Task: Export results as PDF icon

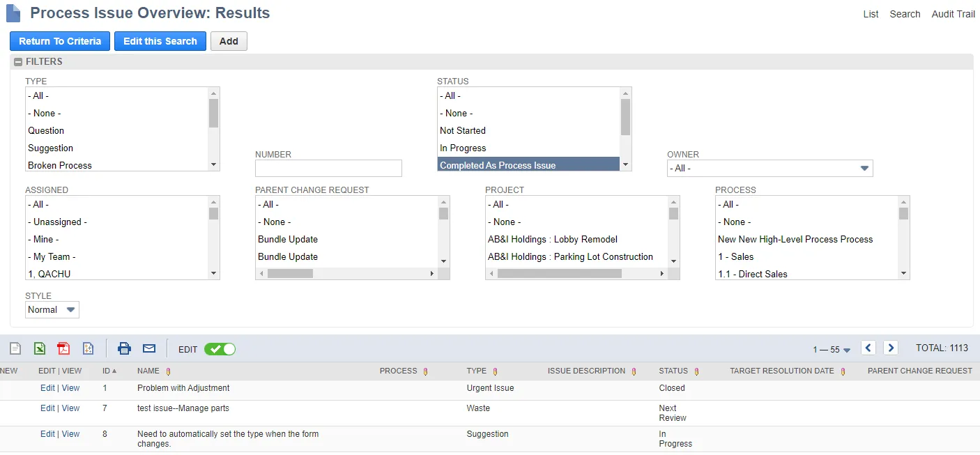Action: (63, 348)
